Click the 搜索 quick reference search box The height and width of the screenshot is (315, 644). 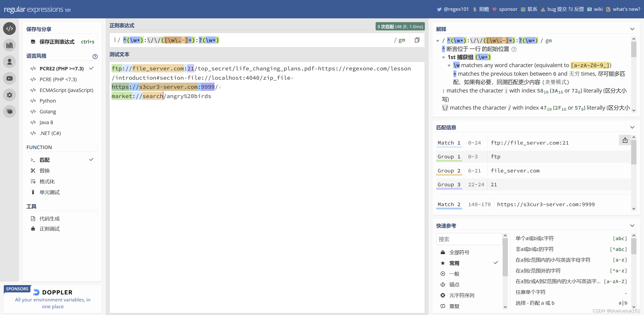click(469, 239)
